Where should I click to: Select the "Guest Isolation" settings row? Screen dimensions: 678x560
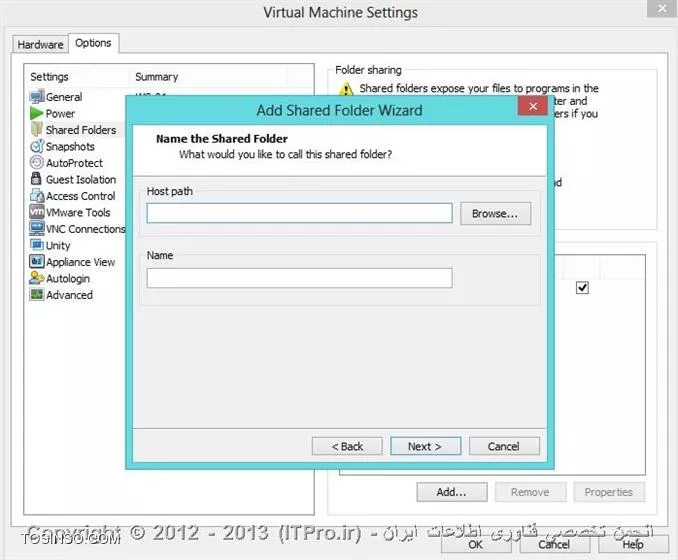pos(77,179)
